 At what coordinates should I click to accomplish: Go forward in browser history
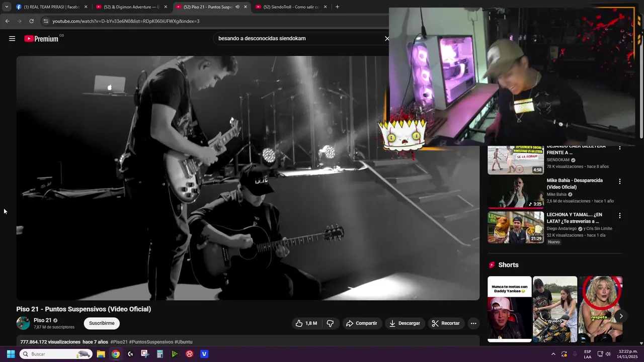pyautogui.click(x=19, y=21)
